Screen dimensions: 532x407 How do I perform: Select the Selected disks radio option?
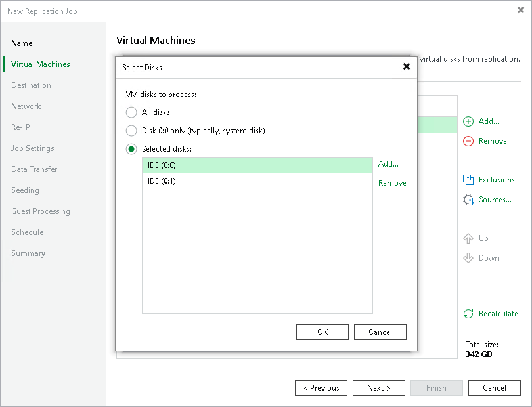[131, 149]
